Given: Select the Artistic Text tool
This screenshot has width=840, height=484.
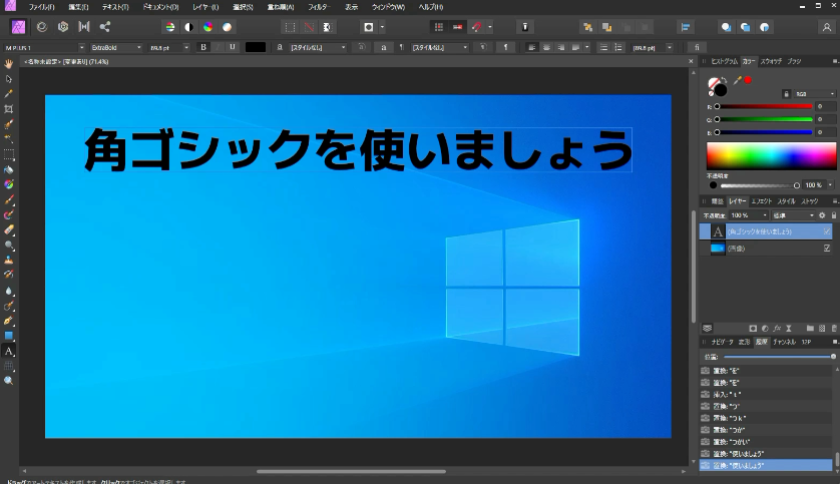Looking at the screenshot, I should pyautogui.click(x=9, y=351).
